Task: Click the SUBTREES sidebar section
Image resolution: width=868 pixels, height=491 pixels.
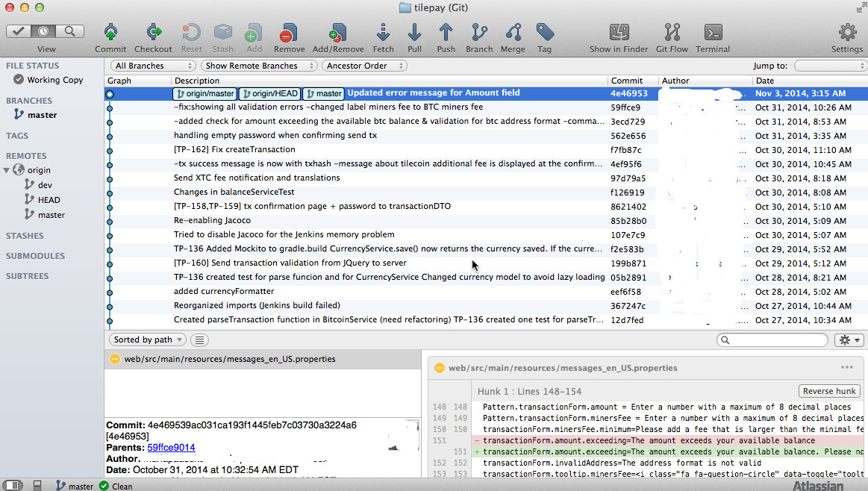Action: click(27, 275)
